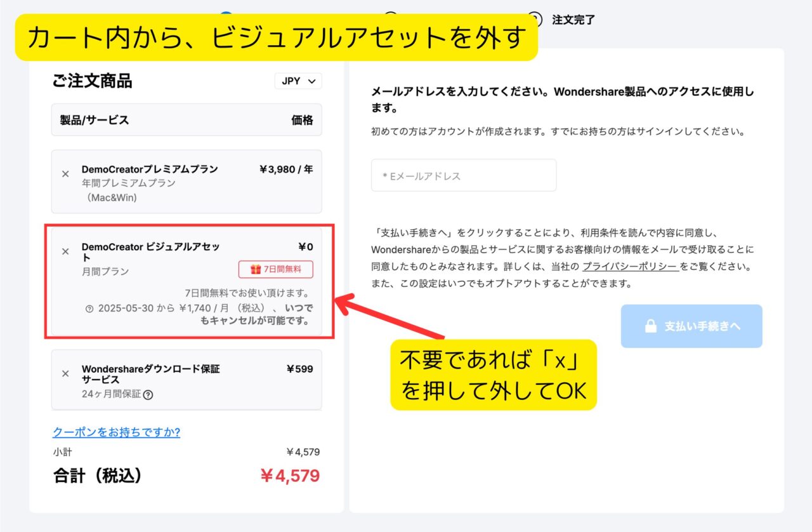
Task: Click the ¥599 price text
Action: 299,369
